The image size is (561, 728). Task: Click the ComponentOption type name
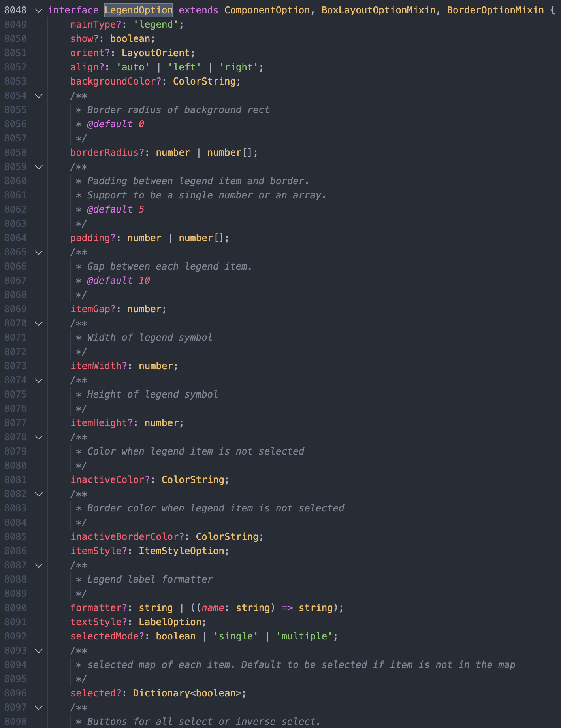click(x=267, y=10)
